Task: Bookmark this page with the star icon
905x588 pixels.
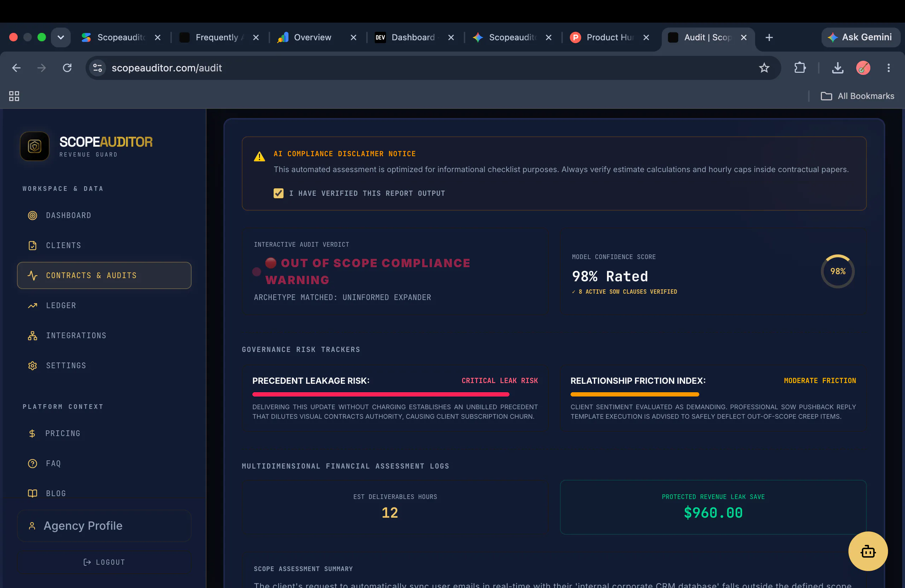Action: [764, 68]
